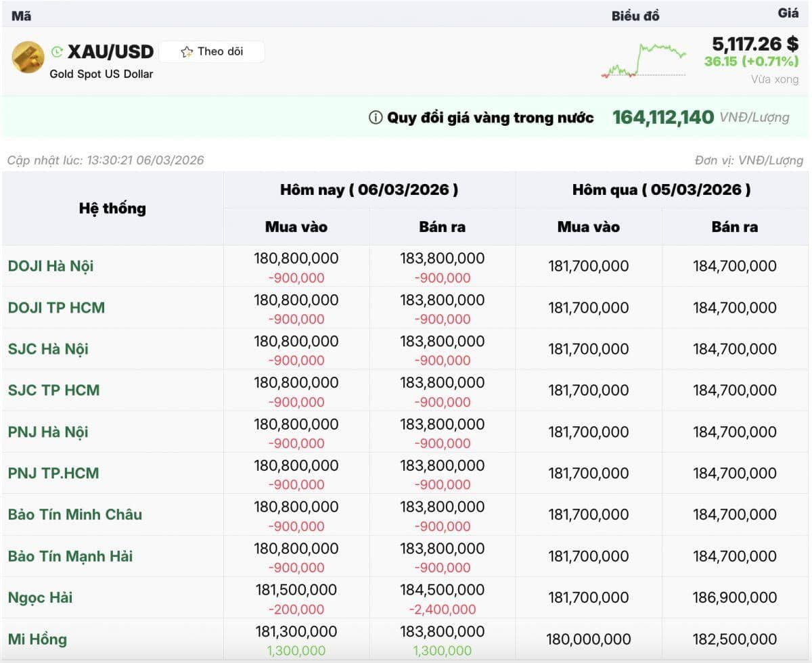Click SJC TP HCM today's sell price
This screenshot has width=812, height=663.
(443, 383)
